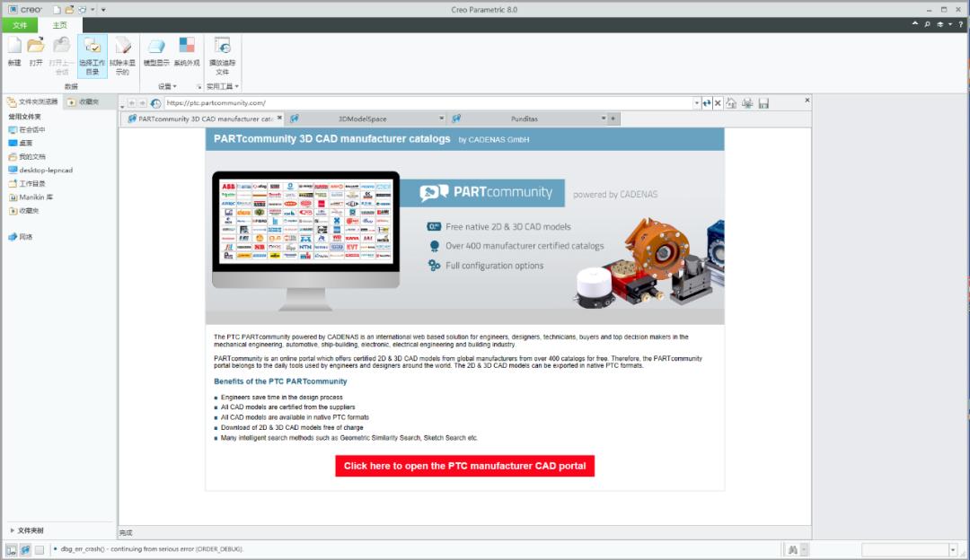The height and width of the screenshot is (560, 970).
Task: Click the CADENAS GmbH link in the header
Action: [501, 139]
